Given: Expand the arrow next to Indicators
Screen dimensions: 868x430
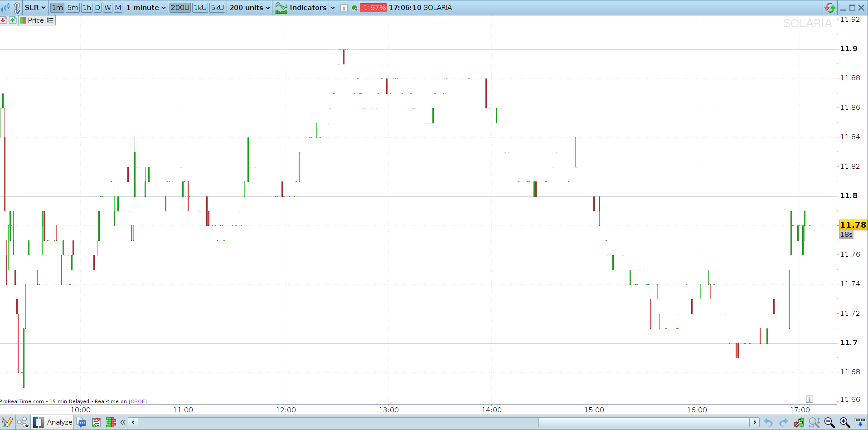Looking at the screenshot, I should pos(333,8).
